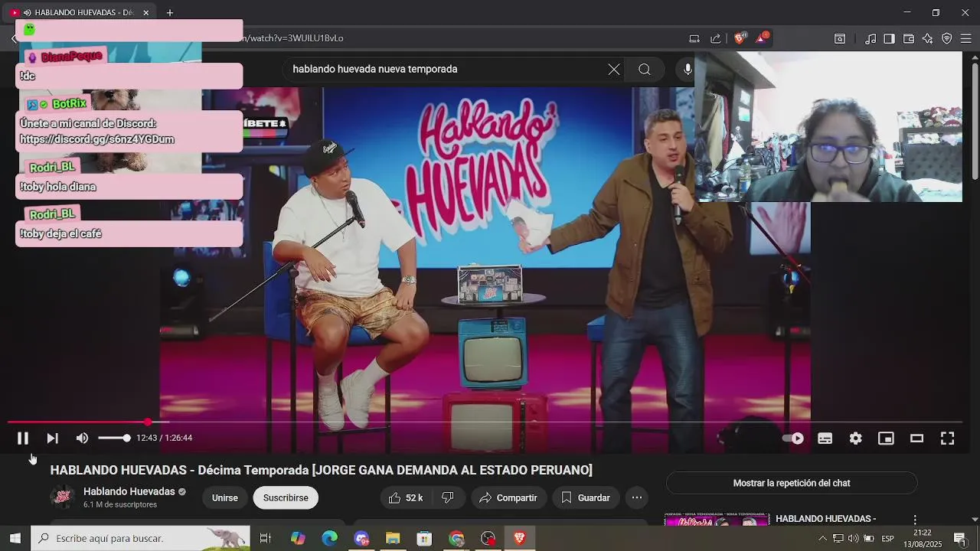Click the discord.gg link in chat overlay

pyautogui.click(x=96, y=139)
